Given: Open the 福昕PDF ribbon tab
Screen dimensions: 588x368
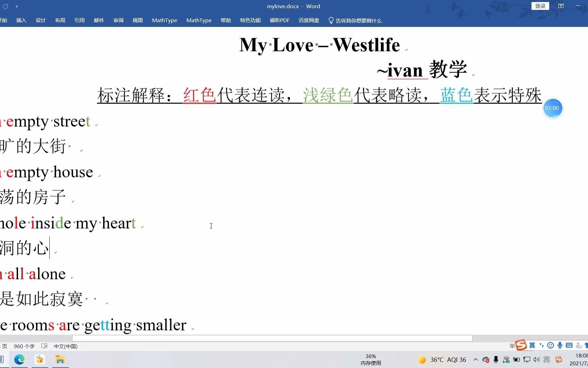Looking at the screenshot, I should [x=279, y=20].
